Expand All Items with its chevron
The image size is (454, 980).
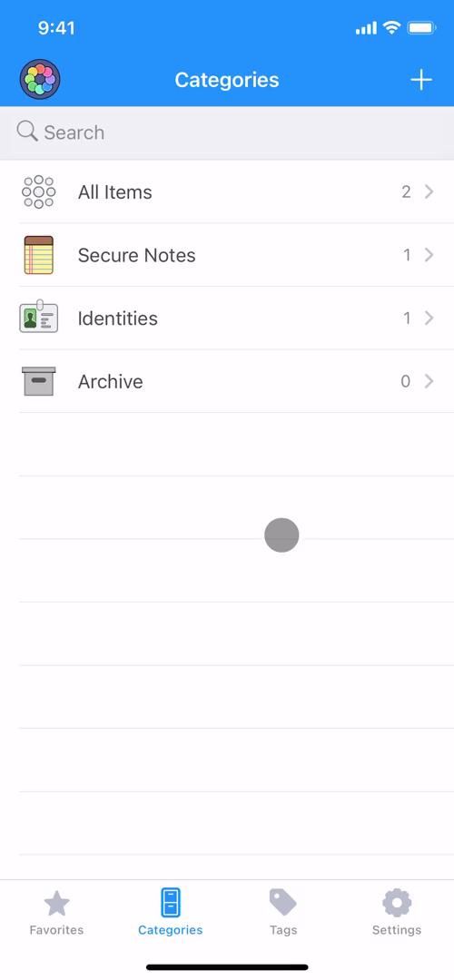[429, 191]
